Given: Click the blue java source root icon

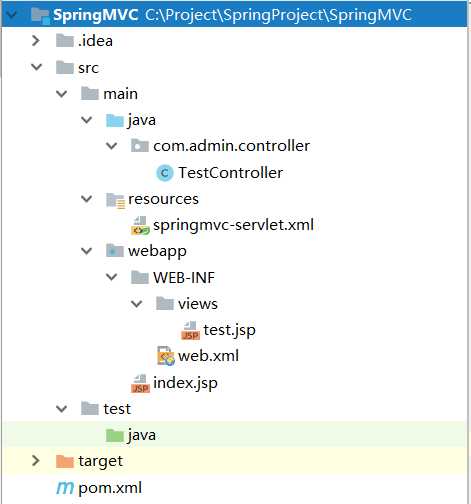Looking at the screenshot, I should click(x=115, y=120).
